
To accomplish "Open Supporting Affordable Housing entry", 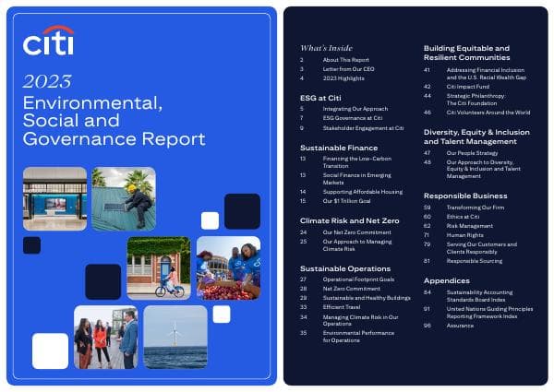I will coord(363,192).
